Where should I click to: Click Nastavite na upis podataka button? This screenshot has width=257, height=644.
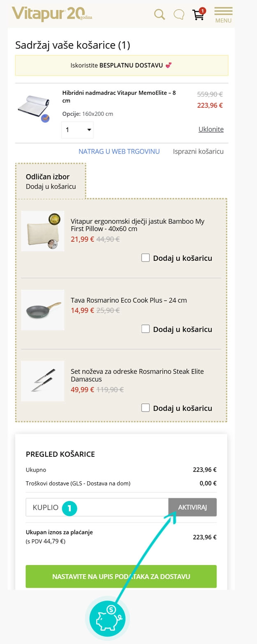[121, 577]
